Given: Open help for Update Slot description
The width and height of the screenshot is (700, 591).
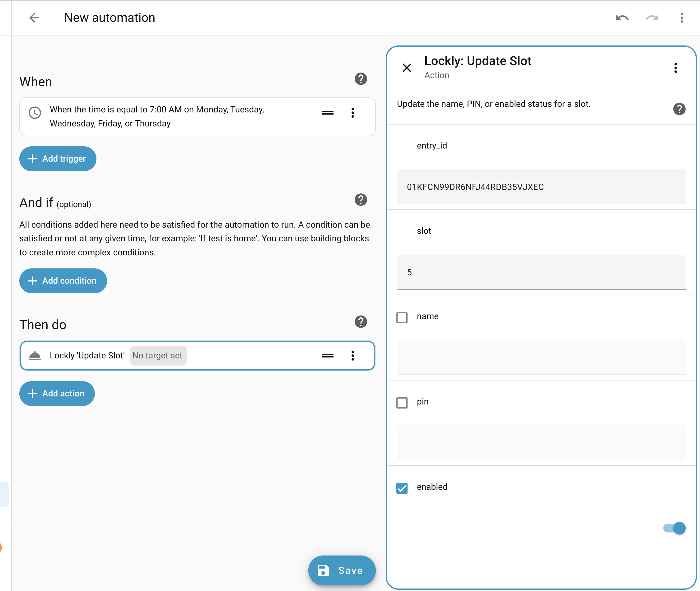Looking at the screenshot, I should pyautogui.click(x=679, y=109).
